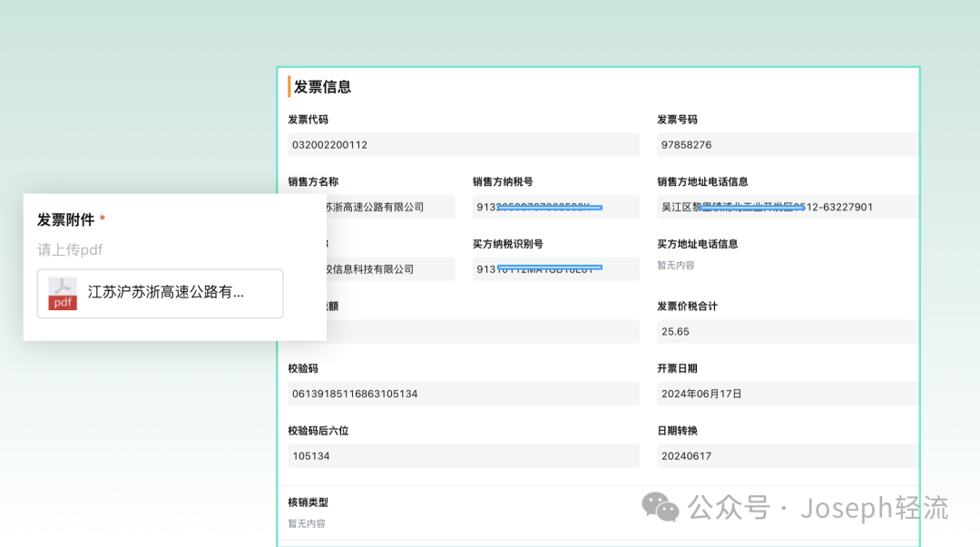980x547 pixels.
Task: Click the 校验码后六位 field 105134
Action: pos(463,455)
